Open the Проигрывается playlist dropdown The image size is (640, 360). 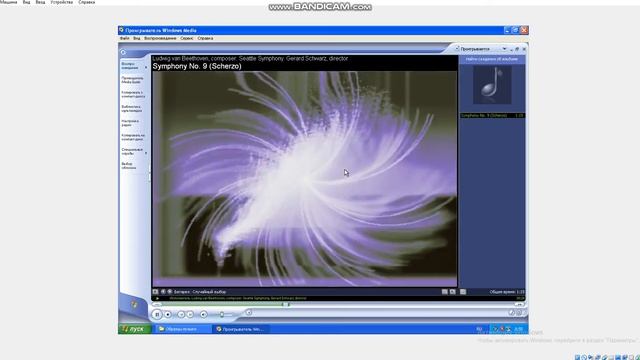pos(504,49)
